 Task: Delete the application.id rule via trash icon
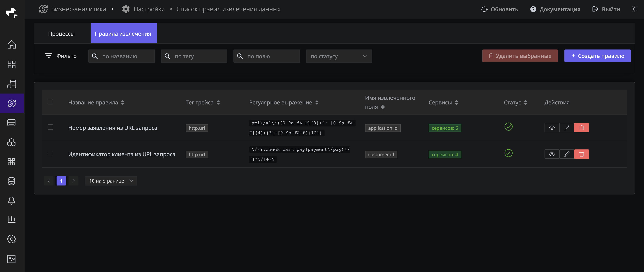pos(581,128)
